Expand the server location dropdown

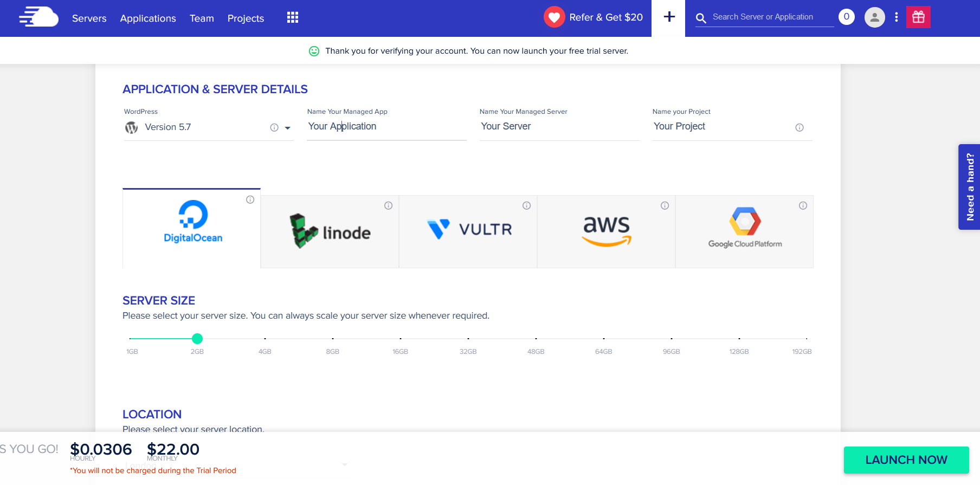point(345,464)
